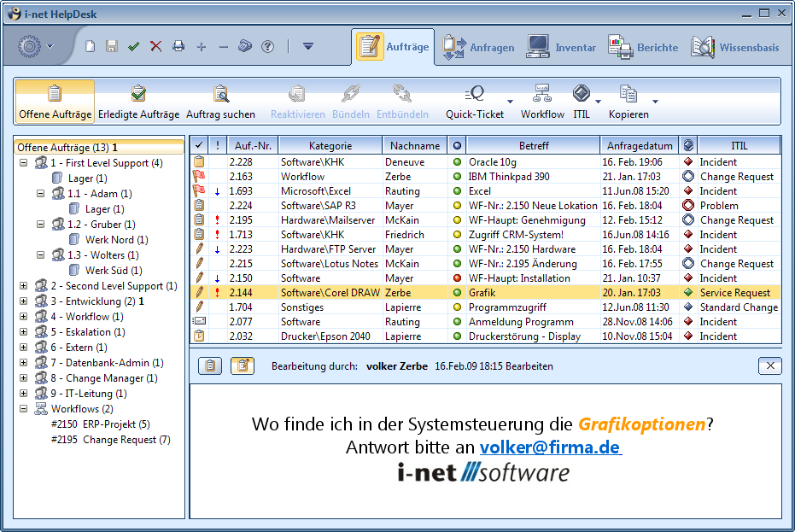
Task: Click the green checkmark apply icon
Action: (x=134, y=47)
